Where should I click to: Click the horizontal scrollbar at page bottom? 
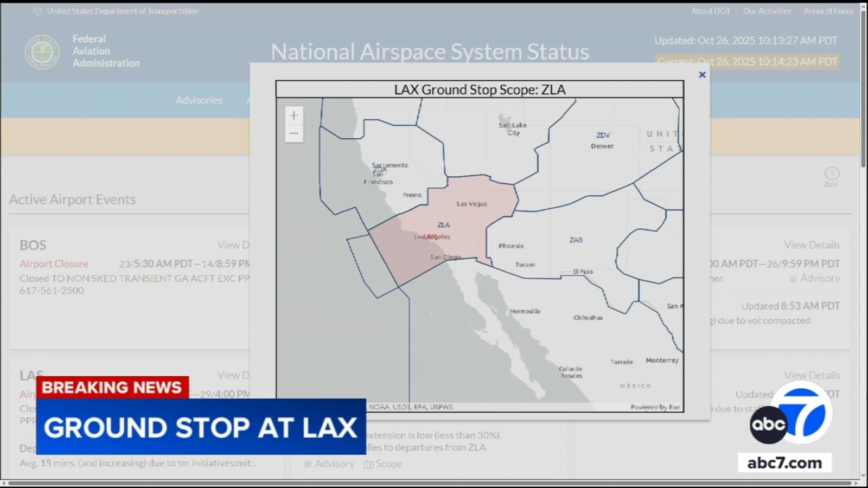(x=429, y=483)
